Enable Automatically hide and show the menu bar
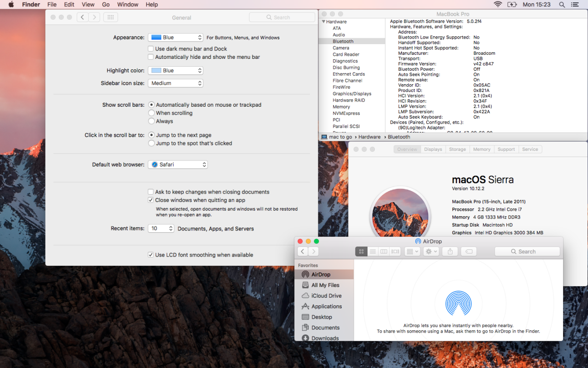The height and width of the screenshot is (368, 588). point(151,57)
